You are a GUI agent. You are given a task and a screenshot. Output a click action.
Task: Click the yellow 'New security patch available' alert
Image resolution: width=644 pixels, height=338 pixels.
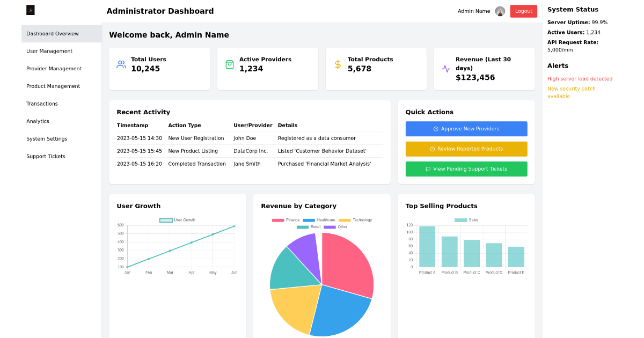(571, 92)
